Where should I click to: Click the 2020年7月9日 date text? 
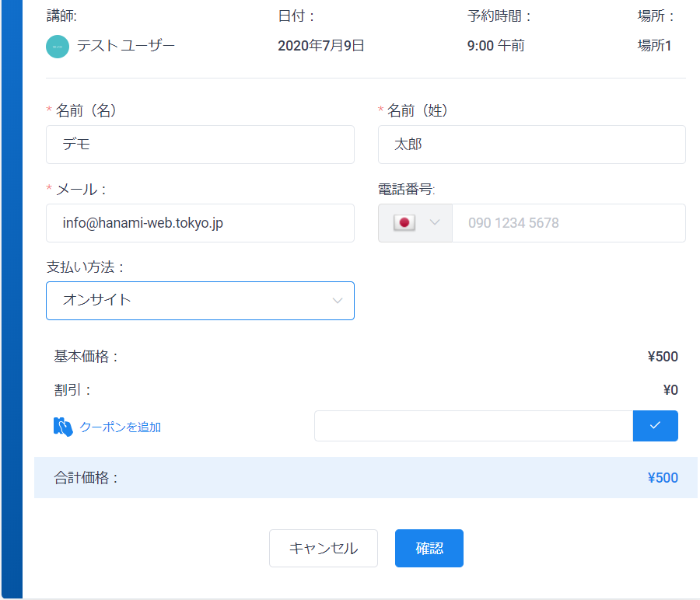(x=321, y=46)
